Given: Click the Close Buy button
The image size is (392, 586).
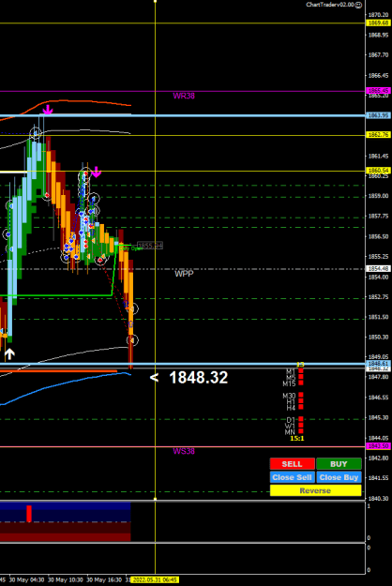Looking at the screenshot, I should 339,477.
